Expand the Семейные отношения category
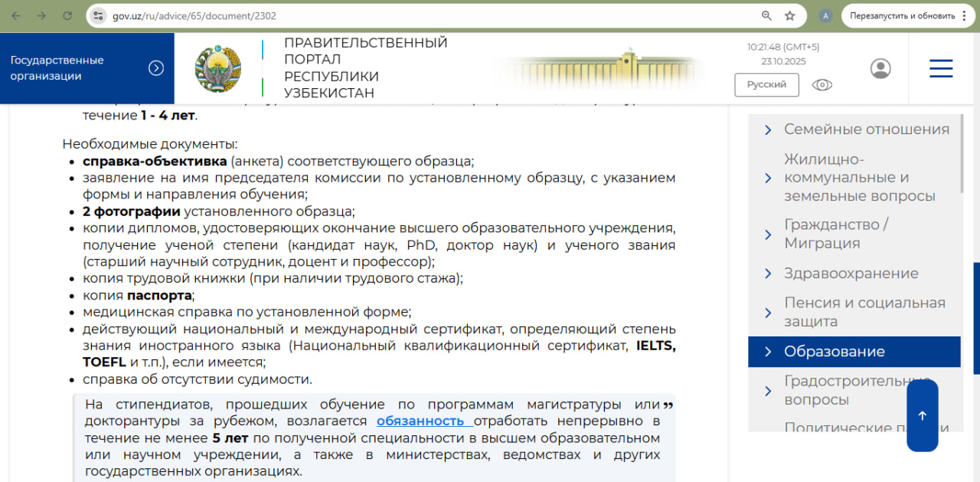Image resolution: width=980 pixels, height=482 pixels. pos(866,130)
